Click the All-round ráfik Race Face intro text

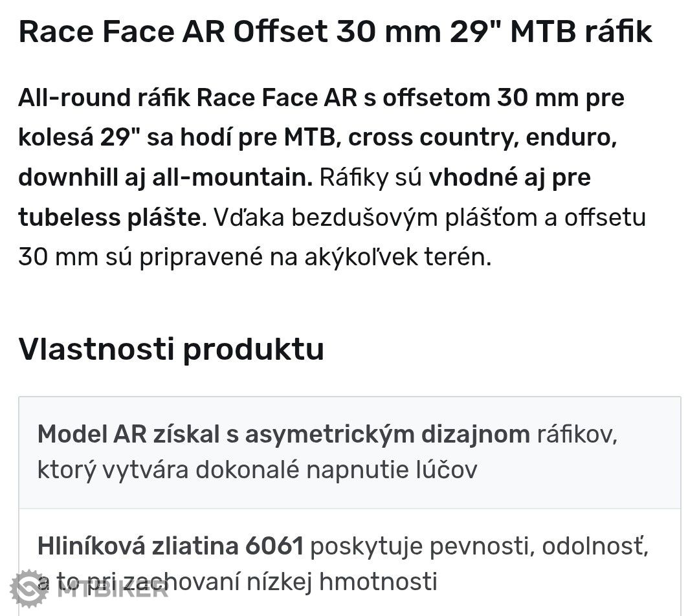point(187,98)
